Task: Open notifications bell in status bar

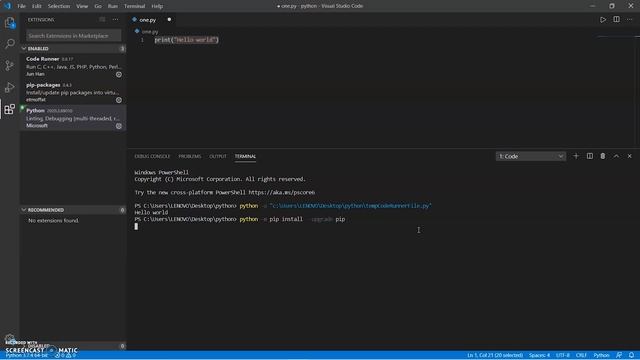Action: [x=631, y=356]
